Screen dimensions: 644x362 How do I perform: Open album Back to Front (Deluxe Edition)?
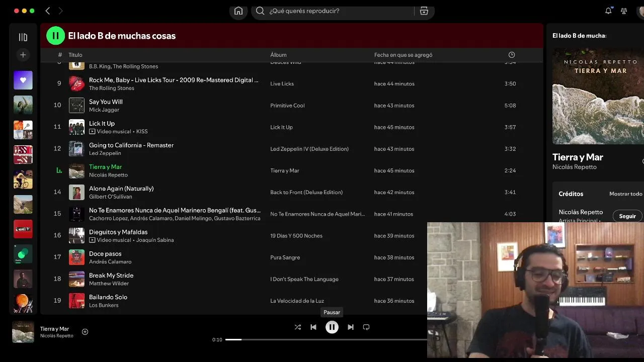306,192
